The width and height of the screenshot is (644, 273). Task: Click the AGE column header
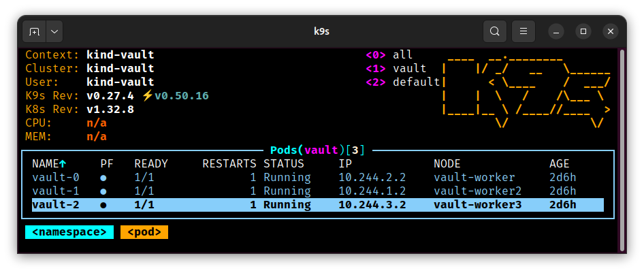[560, 164]
